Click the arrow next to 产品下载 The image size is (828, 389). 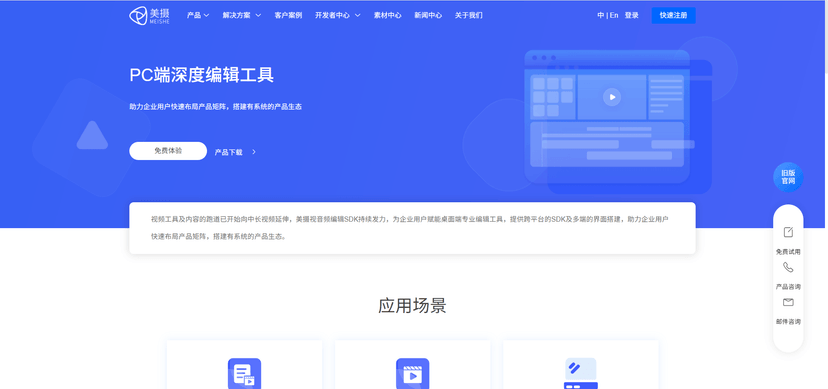click(254, 152)
